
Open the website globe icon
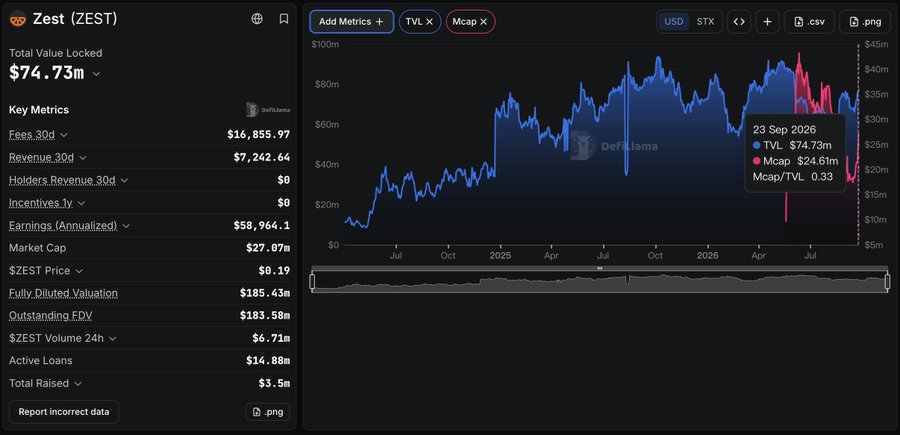(257, 19)
